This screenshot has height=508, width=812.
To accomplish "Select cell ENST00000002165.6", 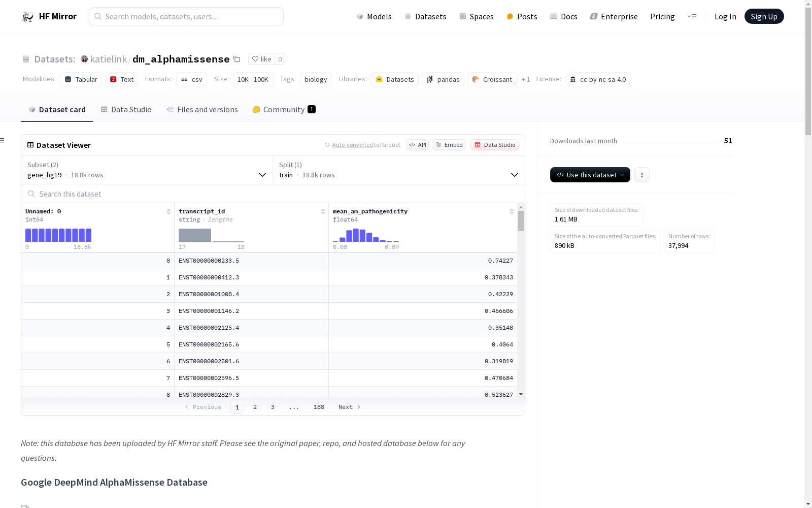I will (x=251, y=344).
